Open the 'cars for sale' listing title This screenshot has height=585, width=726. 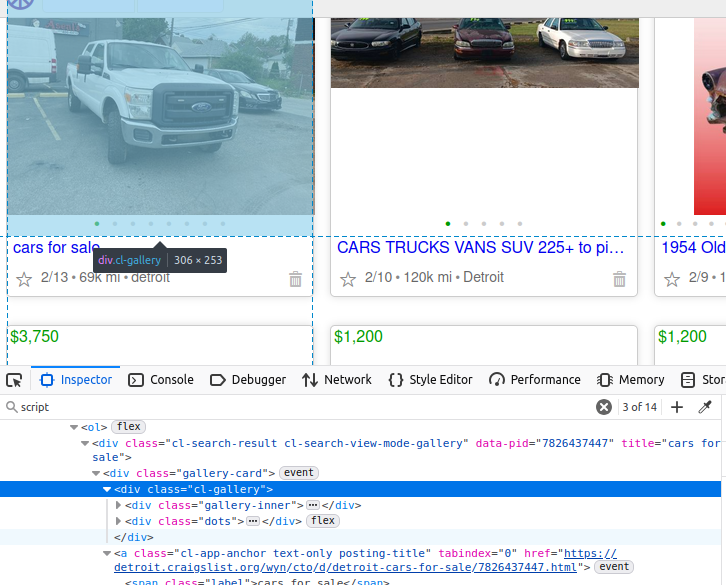pos(56,248)
